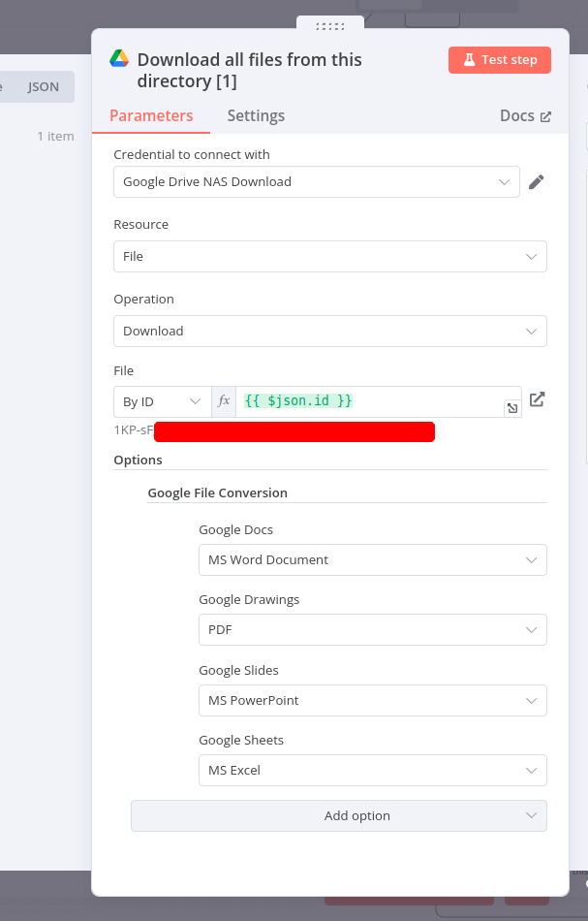Click the external link icon next to Docs
588x921 pixels.
[547, 114]
